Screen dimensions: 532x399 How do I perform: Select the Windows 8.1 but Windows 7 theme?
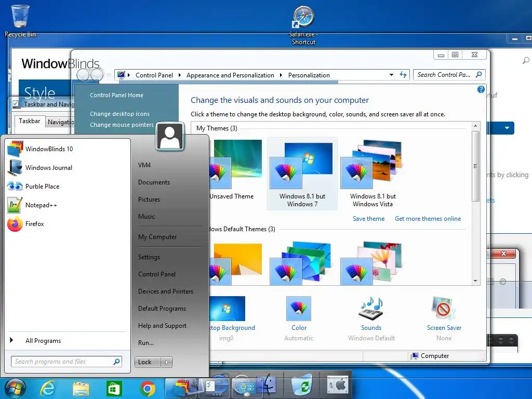pos(302,174)
